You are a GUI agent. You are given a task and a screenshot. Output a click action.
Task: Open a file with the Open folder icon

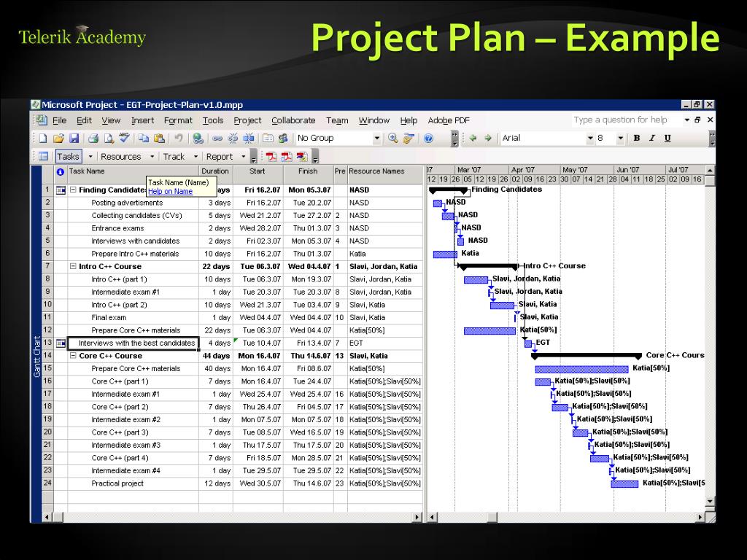[x=58, y=138]
